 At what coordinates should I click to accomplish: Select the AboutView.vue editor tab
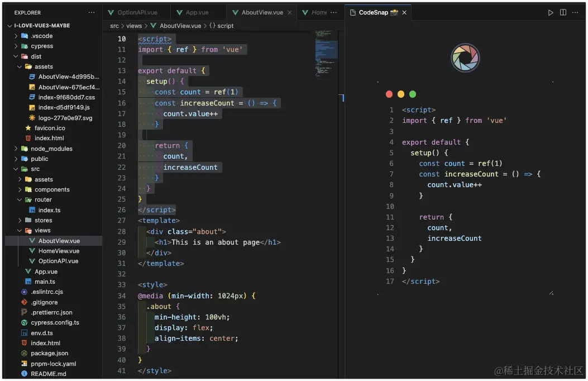pos(262,12)
